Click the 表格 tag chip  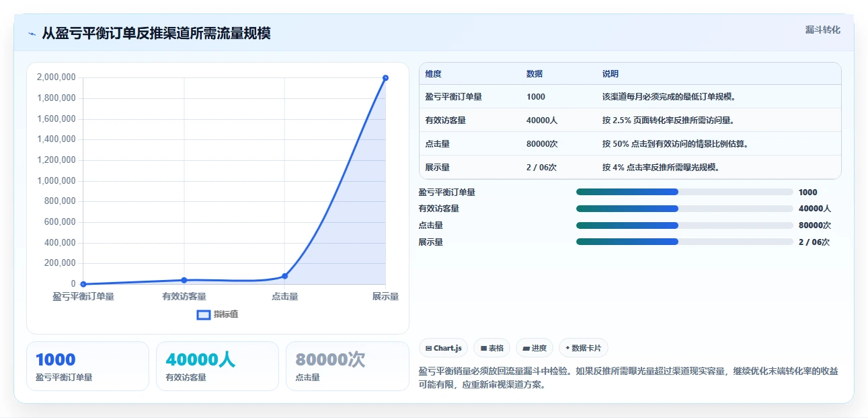coord(492,348)
